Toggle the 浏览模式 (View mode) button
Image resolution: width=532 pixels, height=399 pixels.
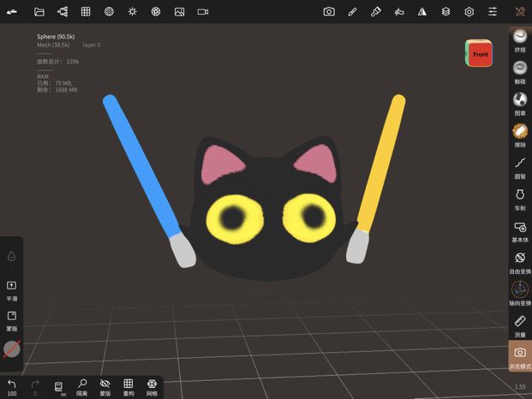pyautogui.click(x=520, y=356)
